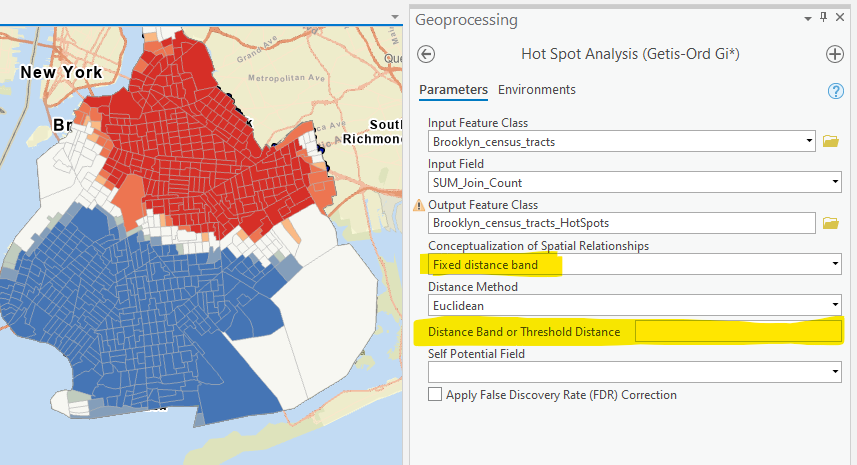
Task: Open the Distance Method dropdown
Action: click(834, 305)
